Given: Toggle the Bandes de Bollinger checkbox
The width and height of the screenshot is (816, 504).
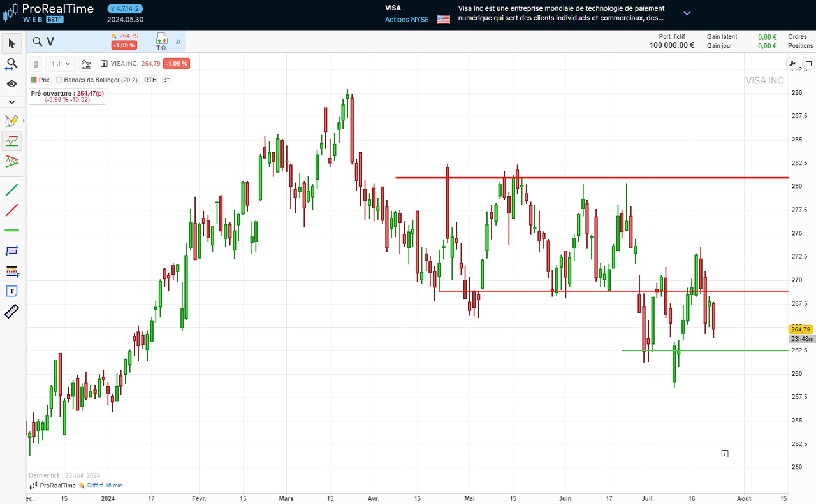Looking at the screenshot, I should coord(59,80).
